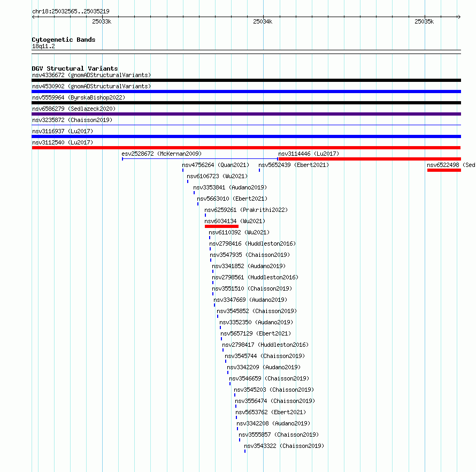Image resolution: width=476 pixels, height=472 pixels.
Task: Open nsv3341852 Audano2019 label
Action: 249,266
